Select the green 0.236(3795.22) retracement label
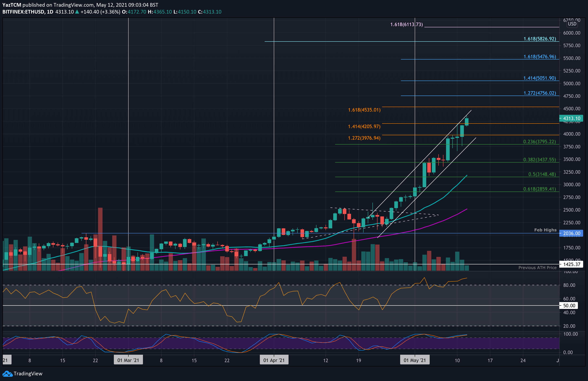The height and width of the screenshot is (381, 588). pyautogui.click(x=540, y=142)
